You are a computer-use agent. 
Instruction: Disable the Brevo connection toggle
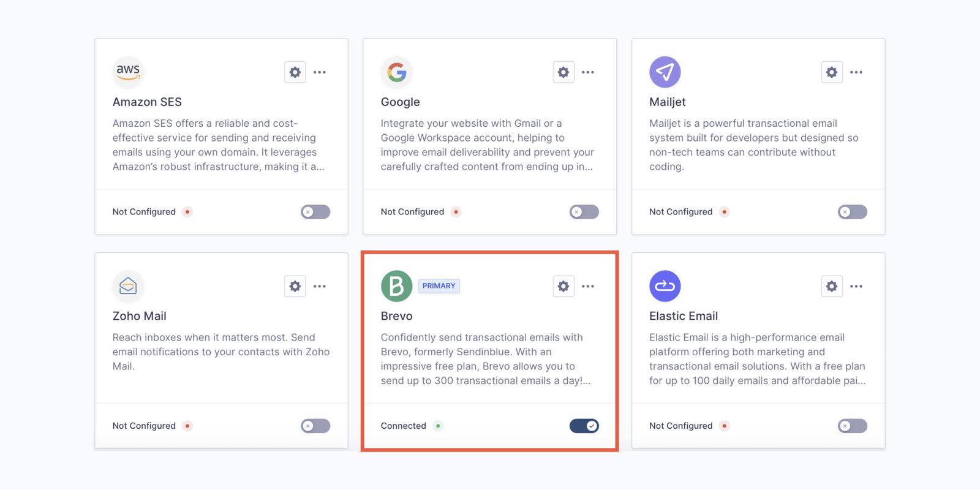point(584,426)
